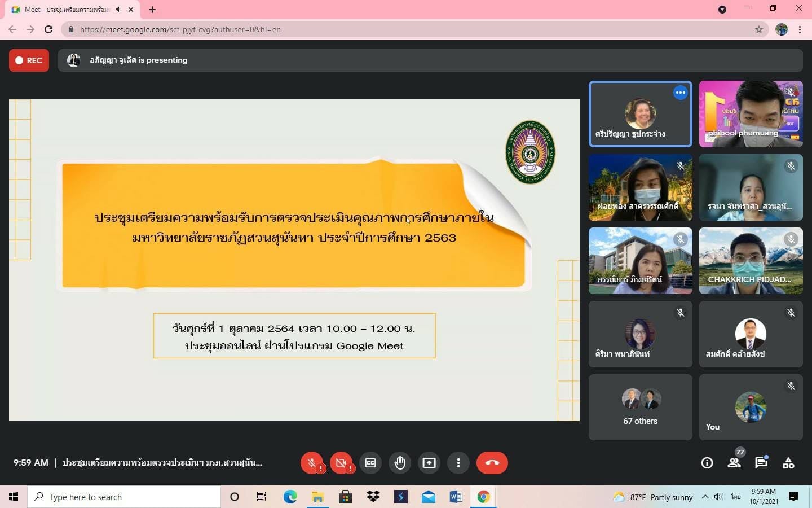Open a new browser tab
812x508 pixels.
(x=152, y=10)
